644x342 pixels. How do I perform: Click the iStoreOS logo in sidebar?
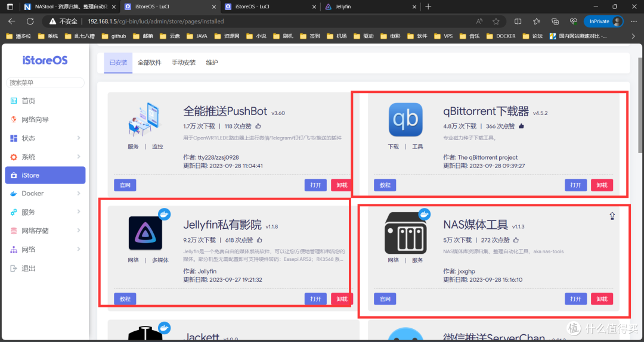pos(45,61)
